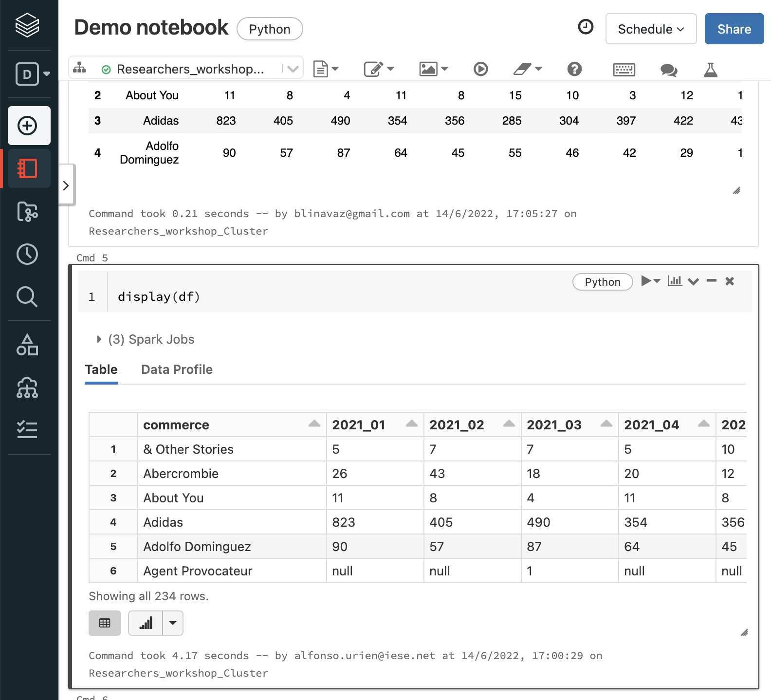Open Search in the left sidebar
The height and width of the screenshot is (700, 771).
point(27,296)
